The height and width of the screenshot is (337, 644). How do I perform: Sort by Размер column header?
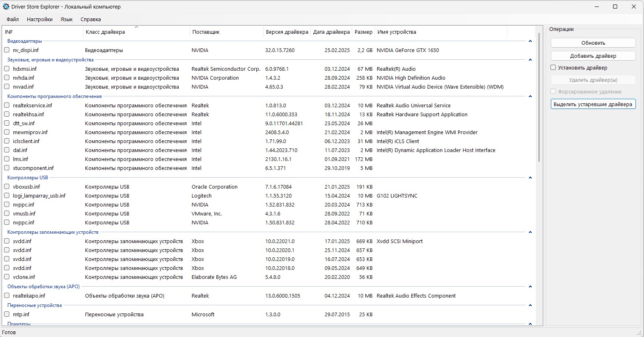pos(363,32)
